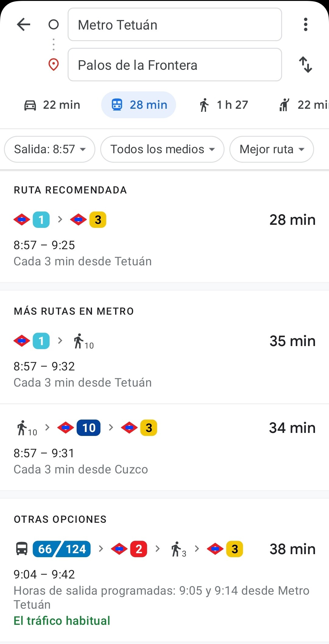Tap the back arrow icon
The height and width of the screenshot is (644, 329).
(23, 25)
